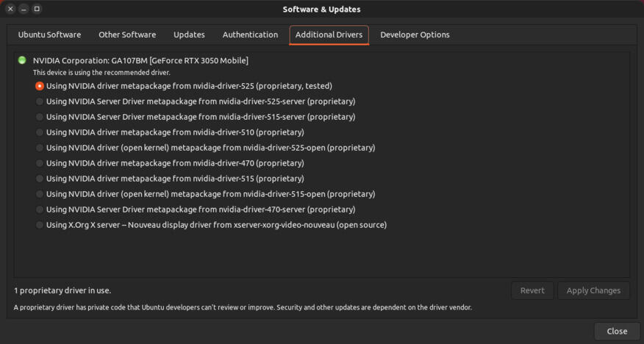644x344 pixels.
Task: Maximize the Software & Updates window
Action: (x=37, y=9)
